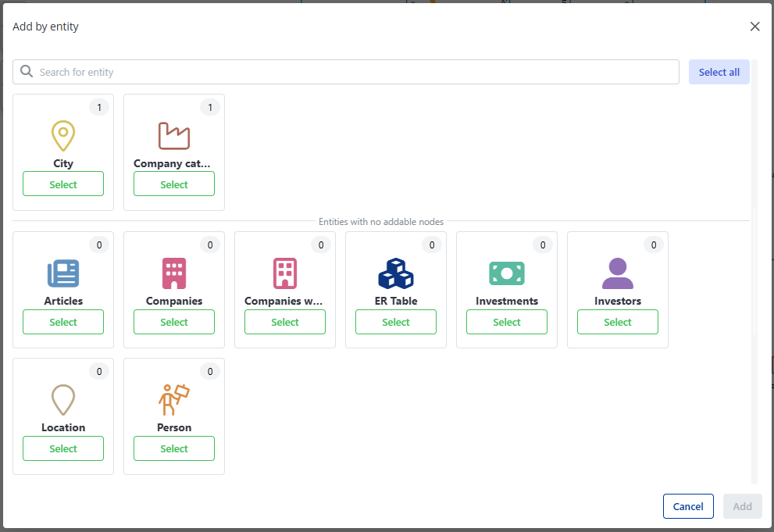
Task: Select the Articles entity
Action: (x=63, y=322)
